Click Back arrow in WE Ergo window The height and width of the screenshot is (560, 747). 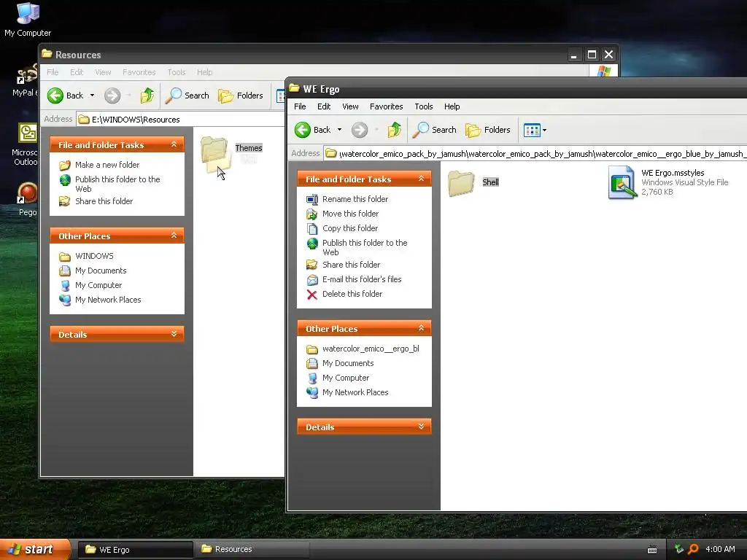303,130
